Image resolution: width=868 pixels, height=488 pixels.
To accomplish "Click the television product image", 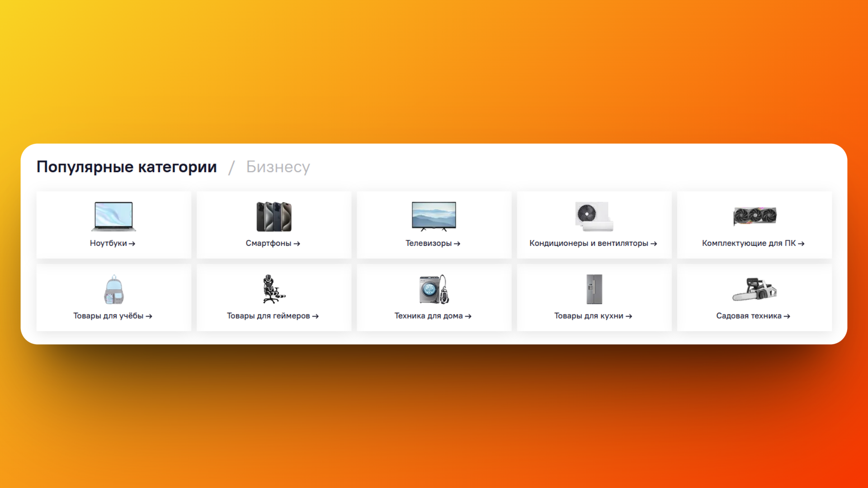I will tap(434, 216).
